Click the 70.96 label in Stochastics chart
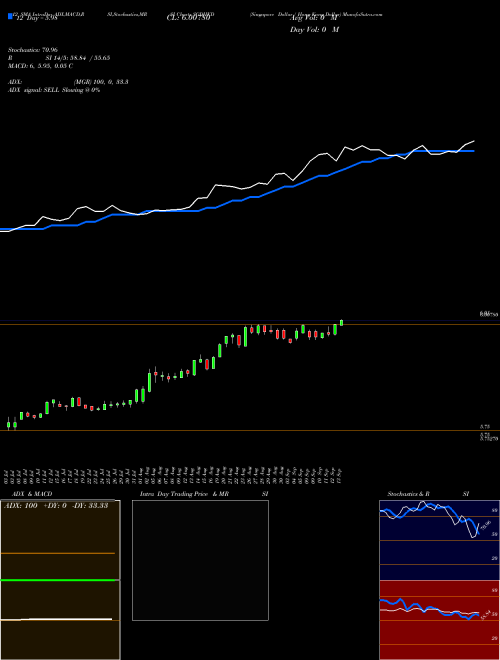 pos(486,525)
